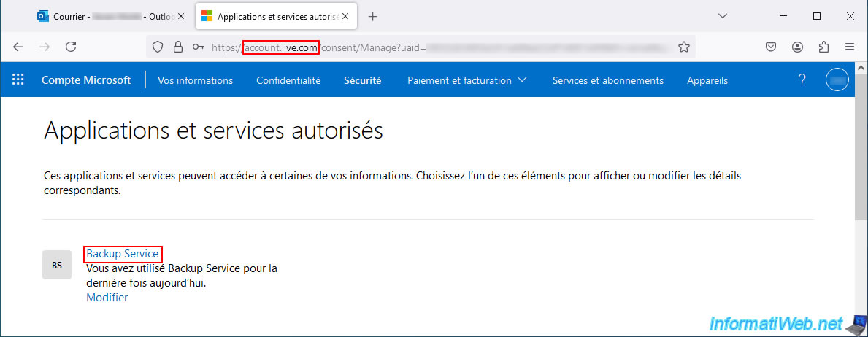Screen dimensions: 868x337
Task: Expand the Paiement et facturation menu
Action: coord(466,80)
